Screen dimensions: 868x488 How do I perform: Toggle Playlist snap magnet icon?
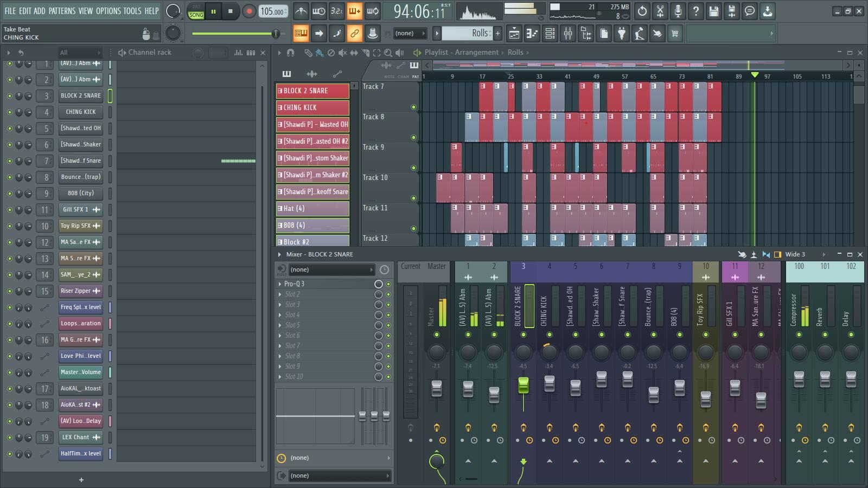290,53
